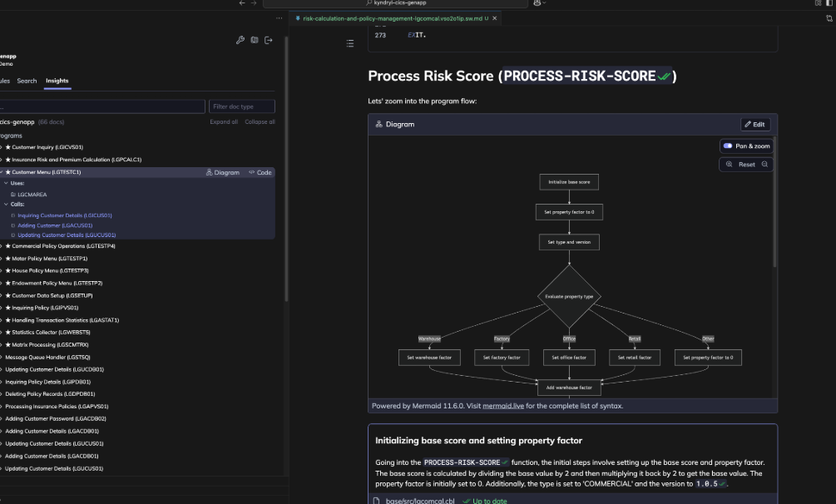Click the diagram panel vertical scrollbar
Screen dimensions: 836x504
[774, 203]
